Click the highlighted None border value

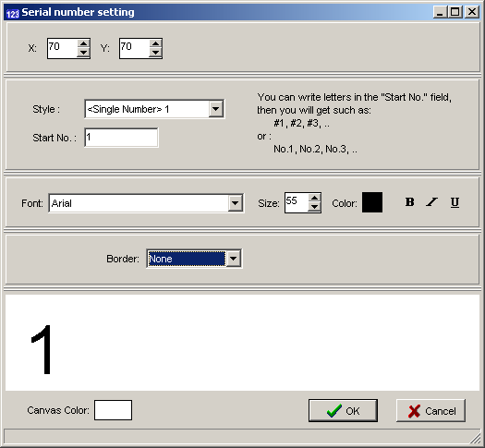point(187,259)
